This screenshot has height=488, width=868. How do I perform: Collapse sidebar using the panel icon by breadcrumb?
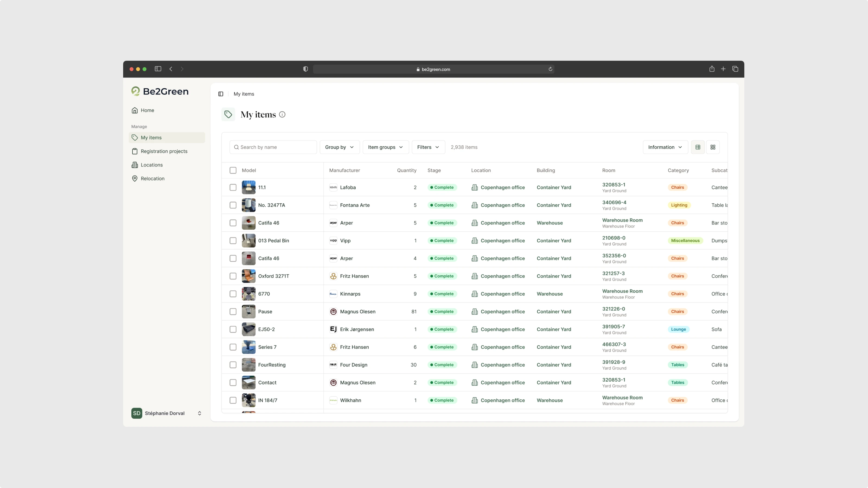tap(221, 94)
